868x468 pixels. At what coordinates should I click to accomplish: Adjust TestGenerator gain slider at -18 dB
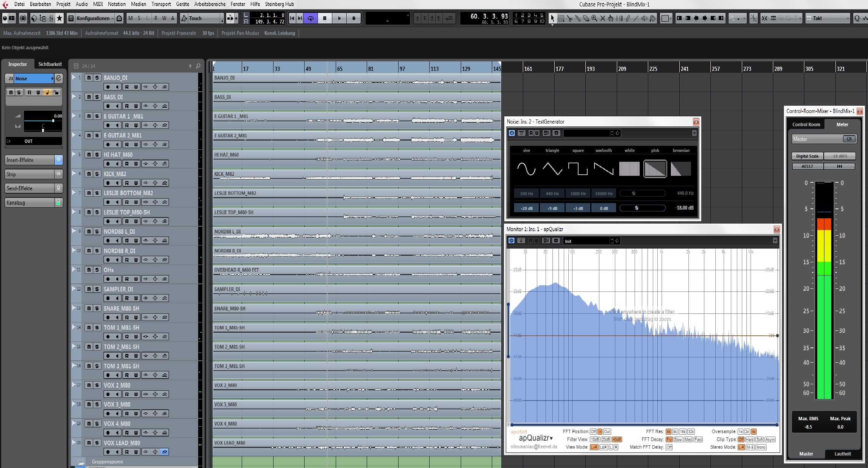[x=642, y=208]
